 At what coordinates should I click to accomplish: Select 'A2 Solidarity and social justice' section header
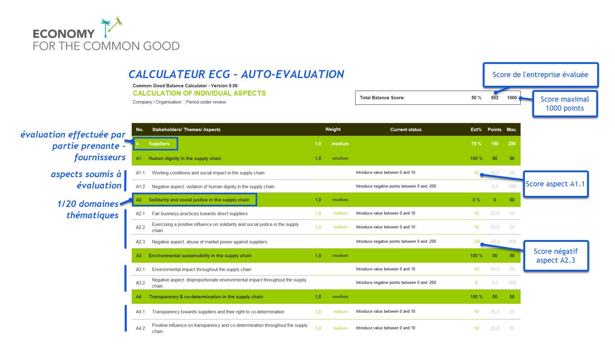tap(195, 200)
